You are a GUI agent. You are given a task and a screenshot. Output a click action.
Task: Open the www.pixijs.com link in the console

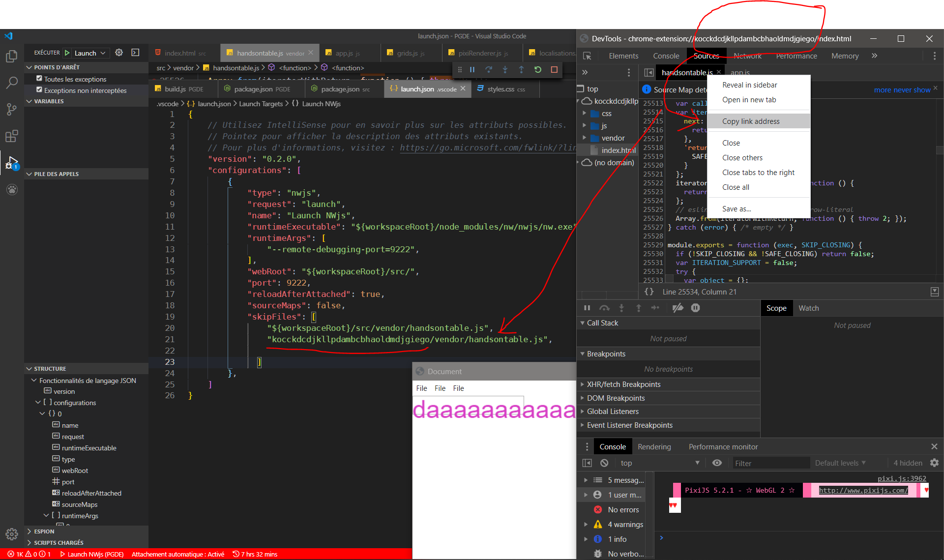pos(863,490)
